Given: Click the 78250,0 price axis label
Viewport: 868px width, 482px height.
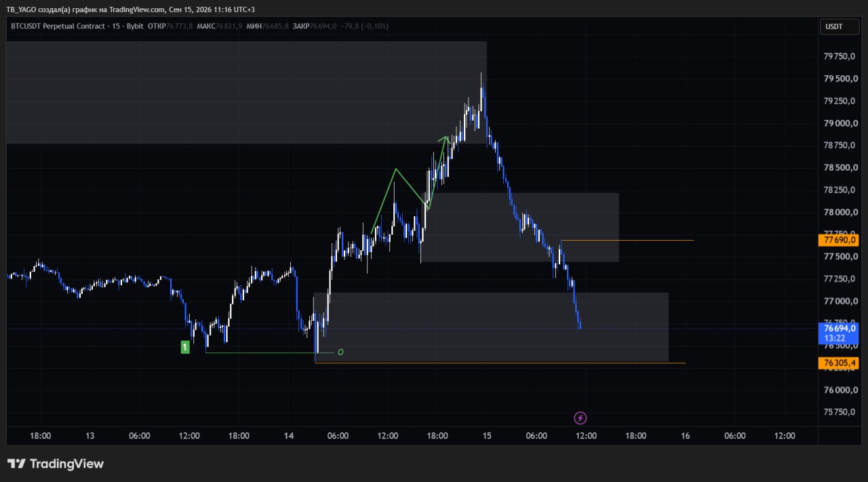Looking at the screenshot, I should tap(838, 190).
